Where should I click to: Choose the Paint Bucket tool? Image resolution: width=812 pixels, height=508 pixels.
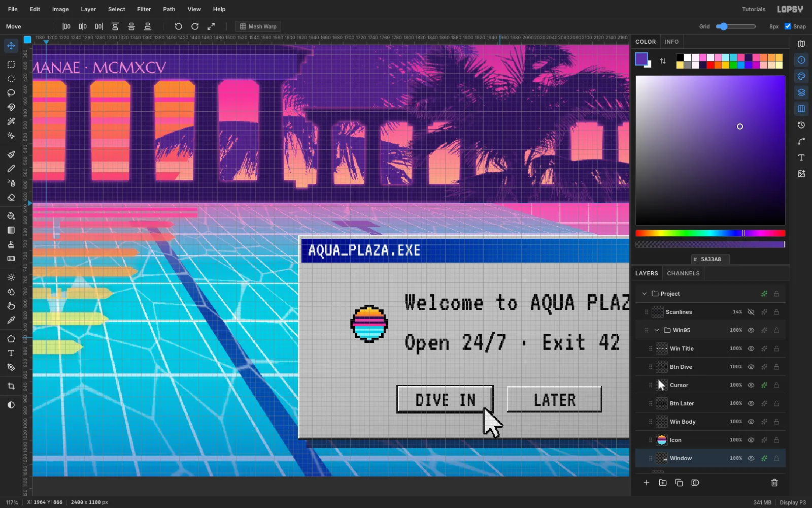pyautogui.click(x=11, y=216)
